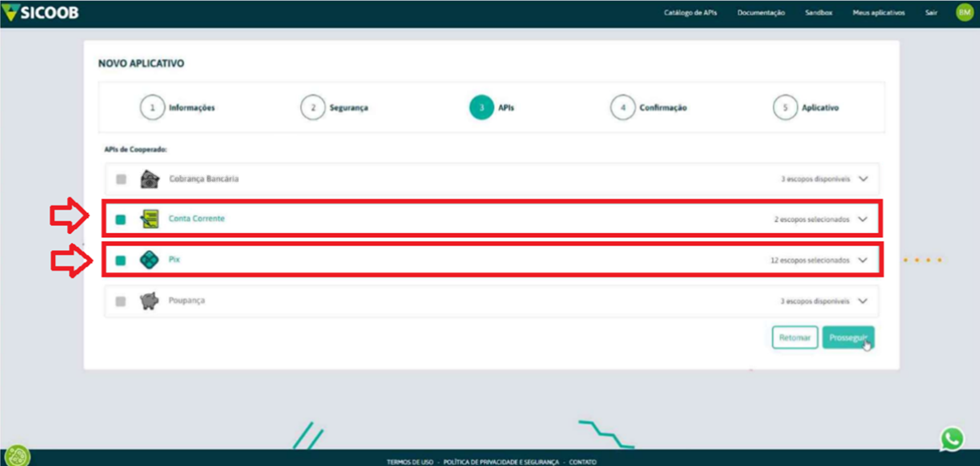Open Catálogo de APIs menu
This screenshot has width=980, height=466.
690,13
